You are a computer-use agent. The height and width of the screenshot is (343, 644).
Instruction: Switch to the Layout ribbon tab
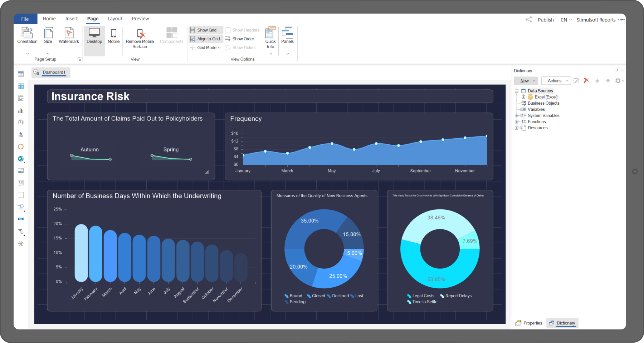pyautogui.click(x=115, y=19)
